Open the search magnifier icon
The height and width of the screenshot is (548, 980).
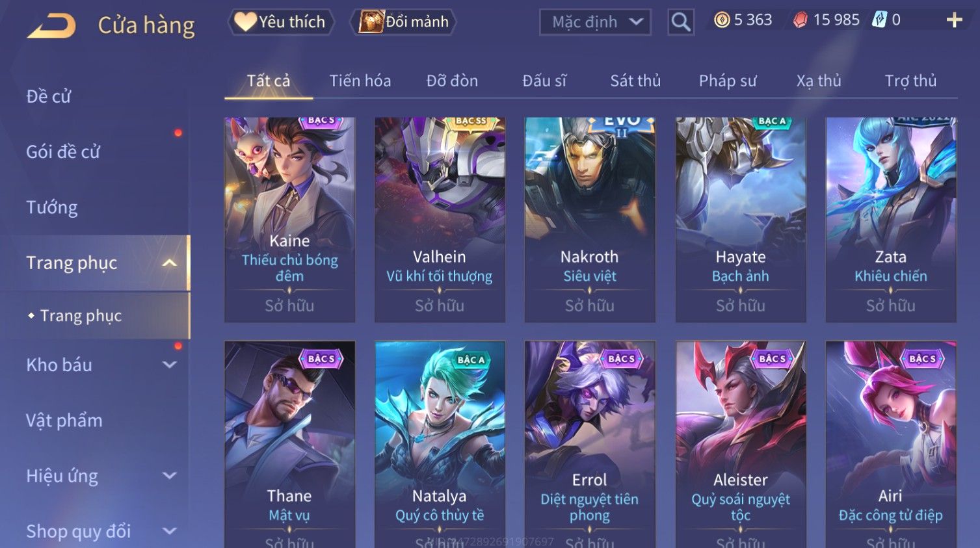click(681, 23)
